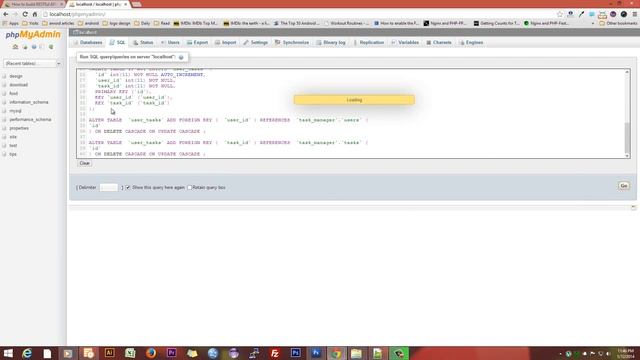
Task: Open Adobe Illustrator from taskbar
Action: (109, 353)
